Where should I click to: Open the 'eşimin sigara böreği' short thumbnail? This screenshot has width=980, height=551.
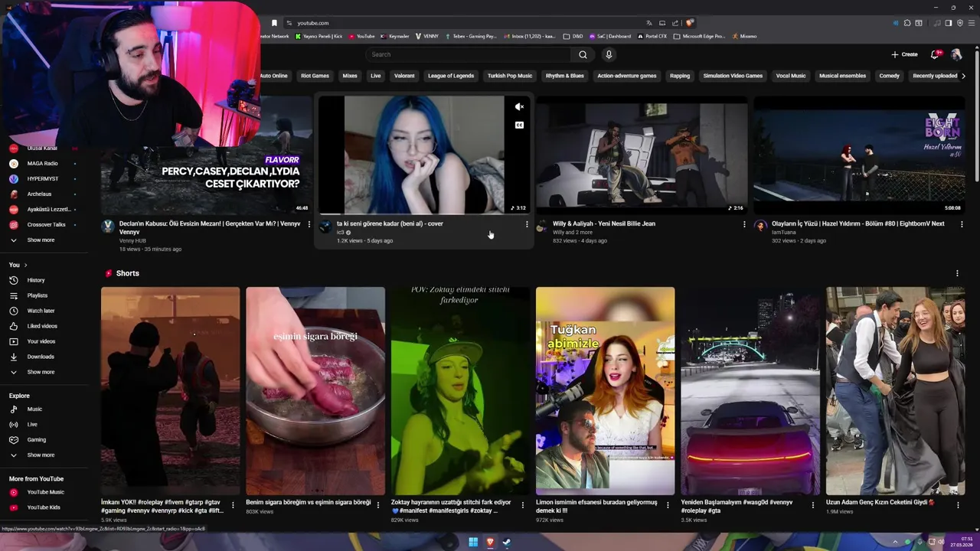coord(315,391)
